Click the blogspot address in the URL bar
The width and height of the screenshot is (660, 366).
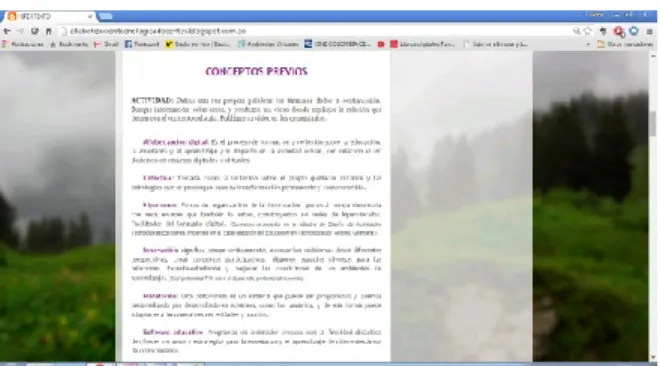(x=158, y=31)
